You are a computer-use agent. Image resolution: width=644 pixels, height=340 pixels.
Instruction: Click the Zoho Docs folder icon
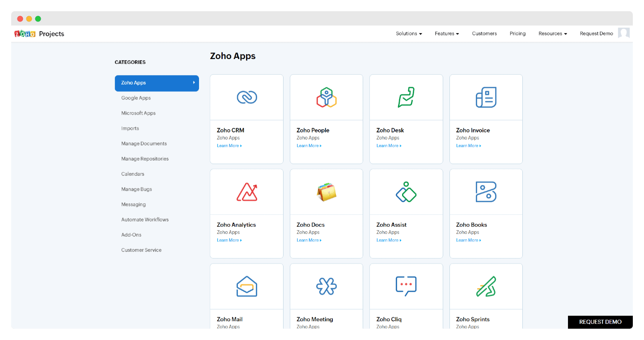[x=326, y=192]
